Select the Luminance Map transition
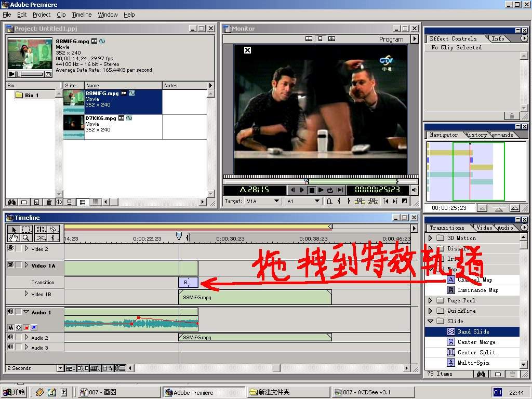 coord(478,290)
